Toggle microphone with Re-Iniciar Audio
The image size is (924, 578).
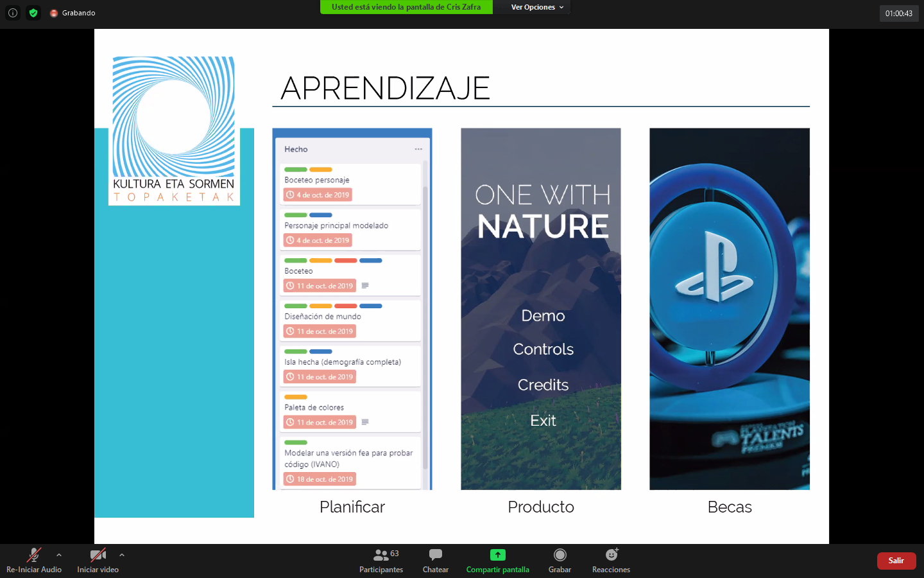click(34, 560)
